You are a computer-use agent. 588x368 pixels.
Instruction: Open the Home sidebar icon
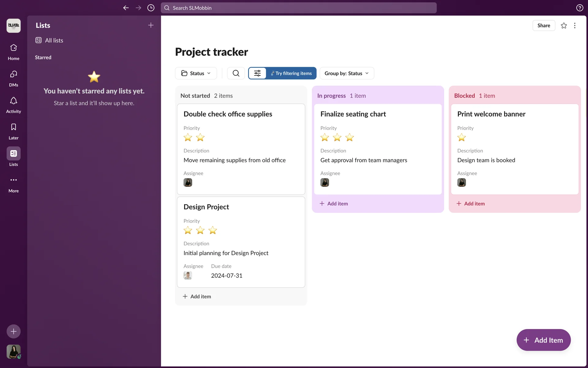[x=13, y=48]
